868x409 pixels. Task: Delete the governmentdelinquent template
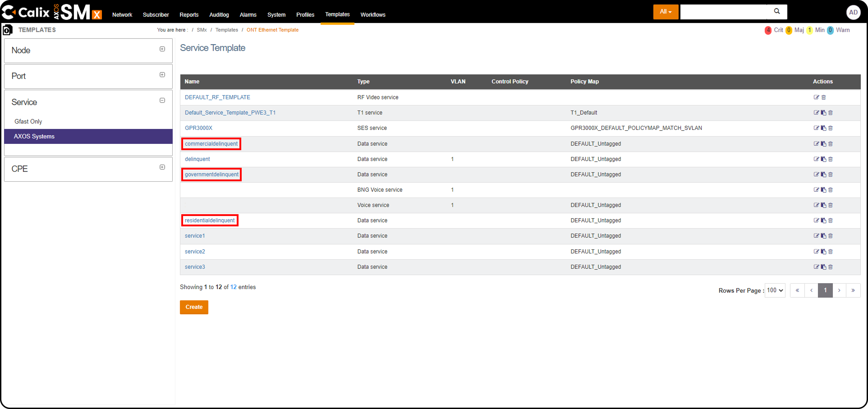click(831, 175)
